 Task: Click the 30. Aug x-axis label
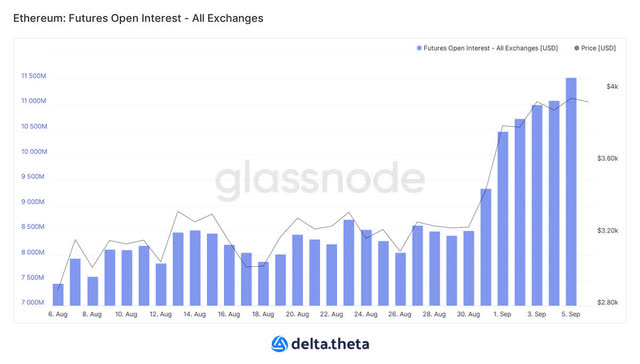point(468,314)
